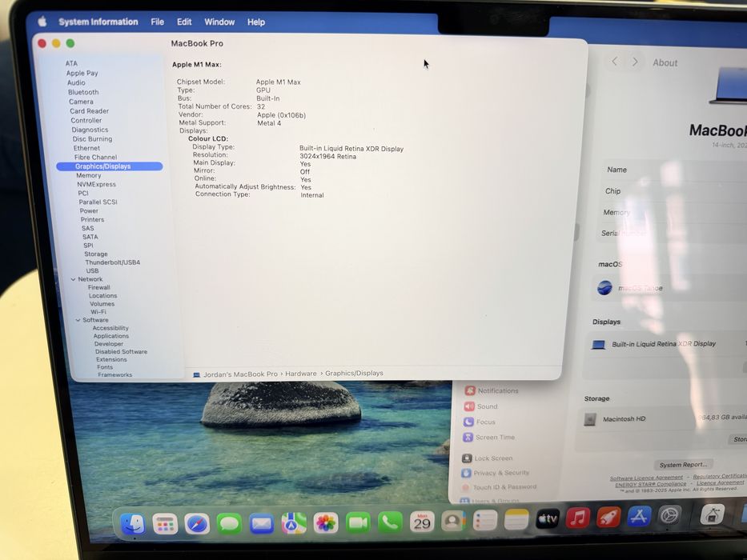Open the green Phone app in Dock
This screenshot has height=560, width=747.
[x=390, y=522]
